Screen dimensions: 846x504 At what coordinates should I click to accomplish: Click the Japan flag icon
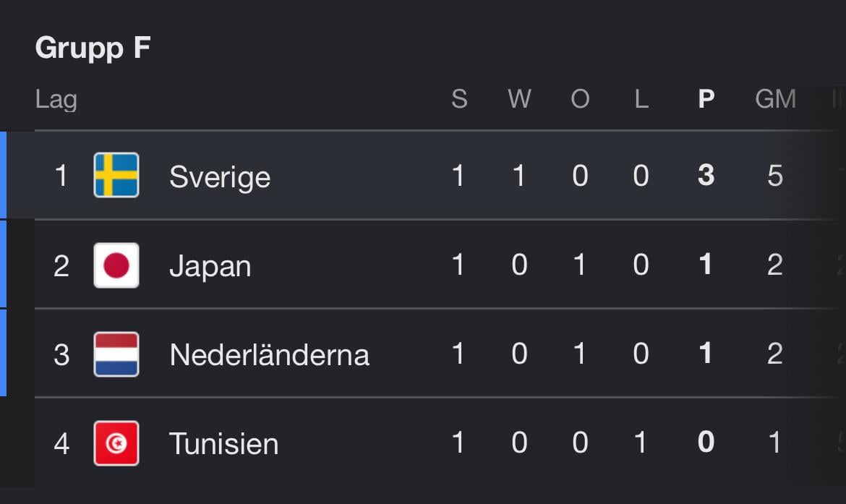tap(116, 265)
